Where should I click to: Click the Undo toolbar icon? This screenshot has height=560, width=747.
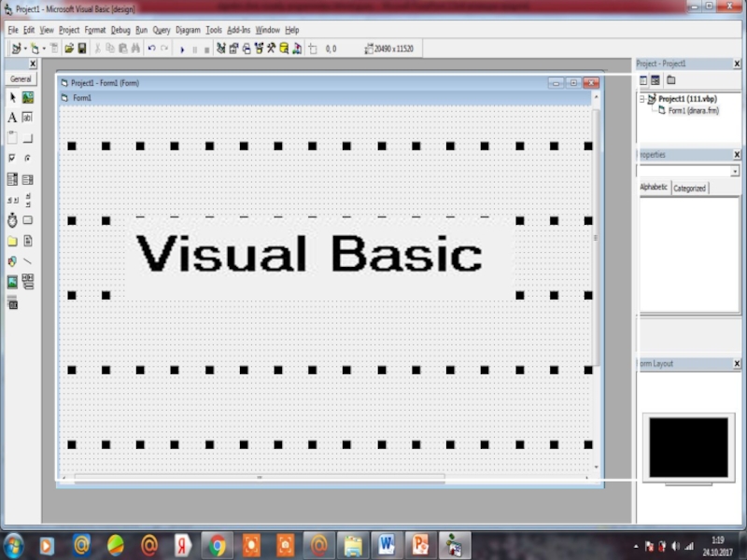(x=151, y=49)
